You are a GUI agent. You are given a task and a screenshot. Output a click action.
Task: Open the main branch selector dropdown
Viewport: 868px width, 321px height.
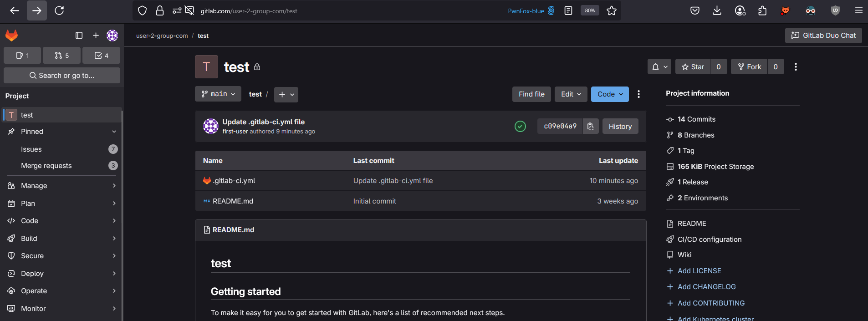coord(218,94)
